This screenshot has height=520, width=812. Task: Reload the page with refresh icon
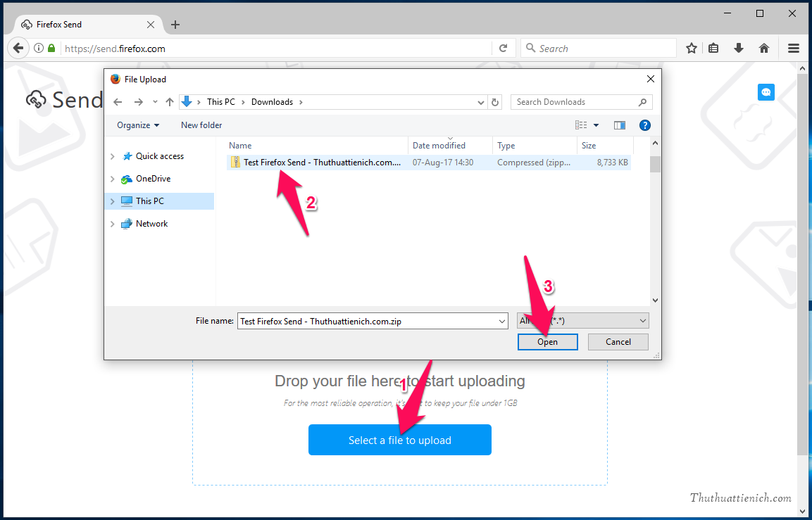503,48
